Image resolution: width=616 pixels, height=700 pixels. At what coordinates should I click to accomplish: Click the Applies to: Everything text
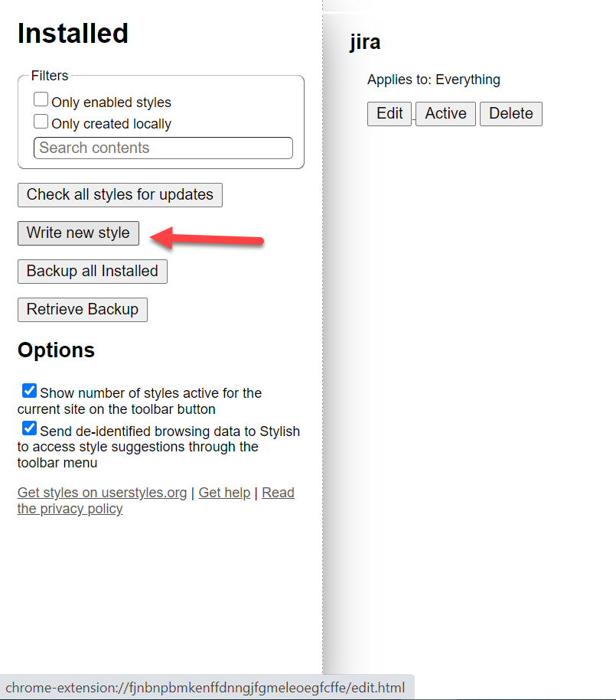pyautogui.click(x=434, y=80)
